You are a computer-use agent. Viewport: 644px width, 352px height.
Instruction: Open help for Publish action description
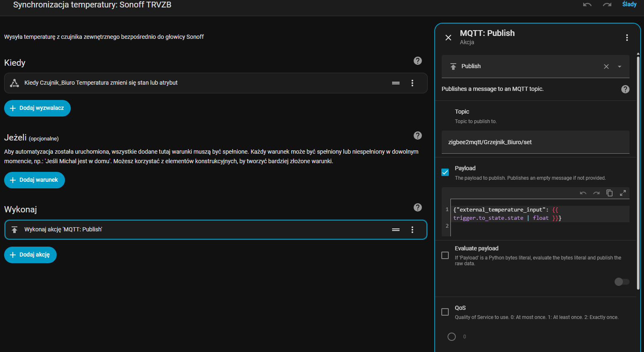625,89
